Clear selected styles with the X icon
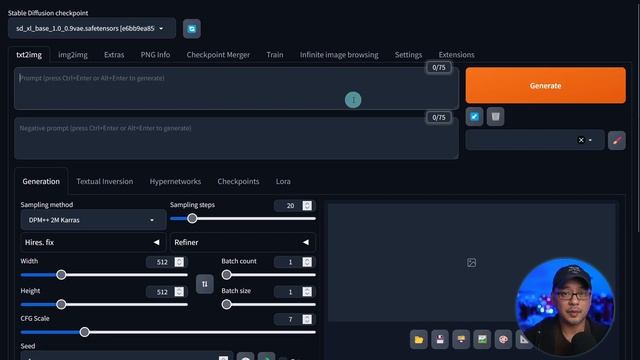640x360 pixels. click(x=581, y=140)
